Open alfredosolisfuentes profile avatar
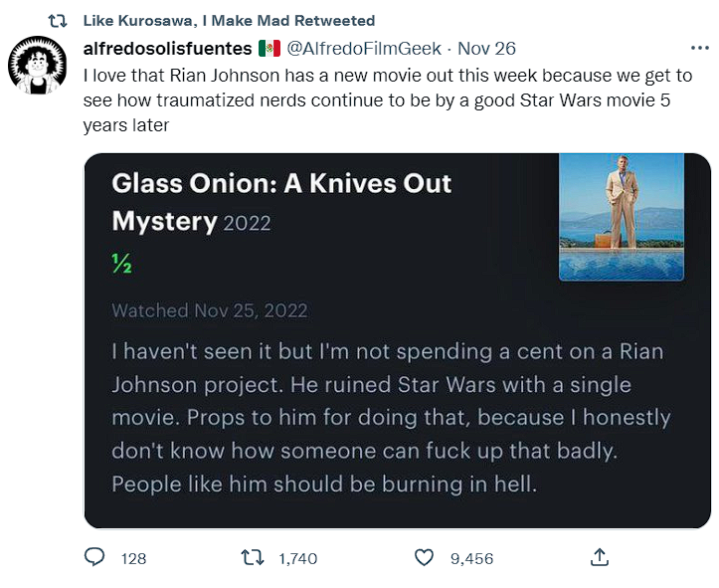 point(37,67)
